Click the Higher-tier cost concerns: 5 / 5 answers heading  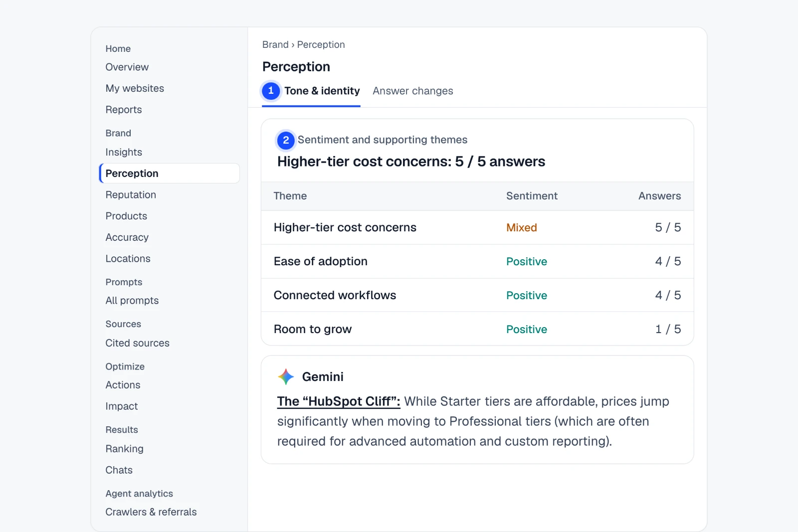[x=411, y=162]
